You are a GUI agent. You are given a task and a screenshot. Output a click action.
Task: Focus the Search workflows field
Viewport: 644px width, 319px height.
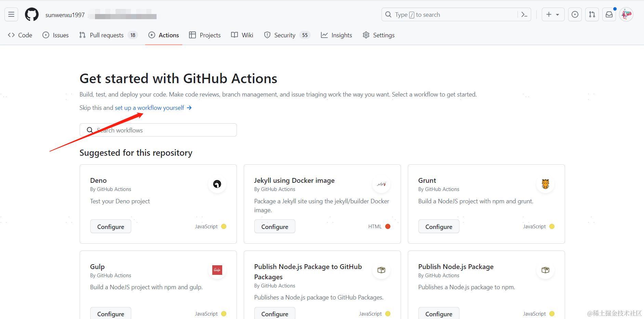(x=158, y=130)
